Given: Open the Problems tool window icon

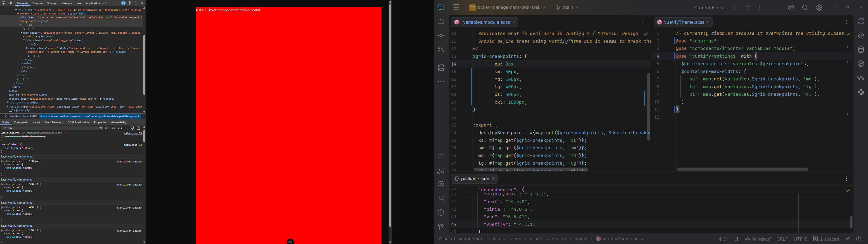Looking at the screenshot, I should point(441,213).
